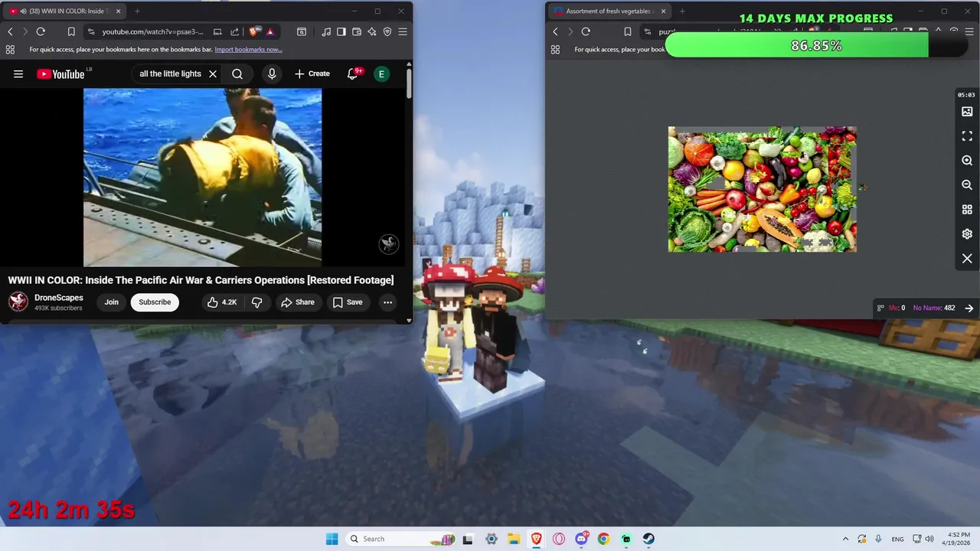Expand player list arrow beside No Name: 482
Viewport: 980px width, 551px height.
click(x=969, y=308)
